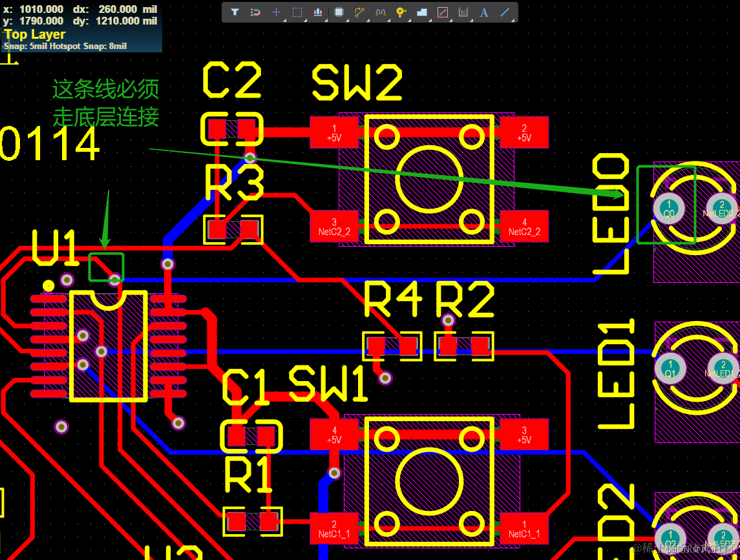The height and width of the screenshot is (560, 740).
Task: Select the move objects cross tool
Action: pyautogui.click(x=277, y=12)
